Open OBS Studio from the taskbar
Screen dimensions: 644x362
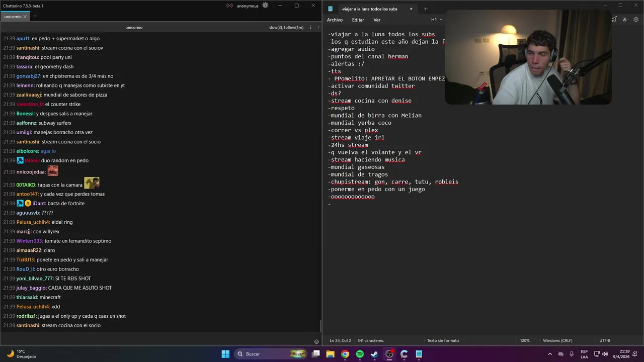[x=389, y=354]
